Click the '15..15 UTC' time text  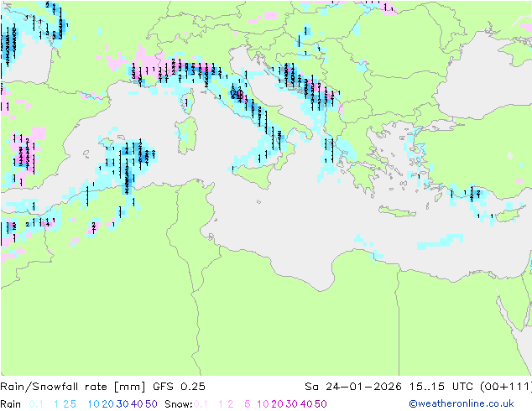441,387
